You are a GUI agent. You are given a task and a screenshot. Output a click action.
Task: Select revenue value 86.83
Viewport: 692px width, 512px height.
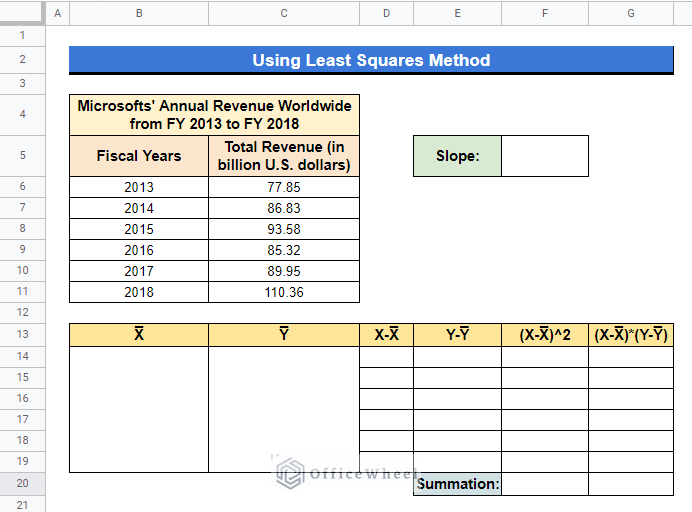point(284,208)
